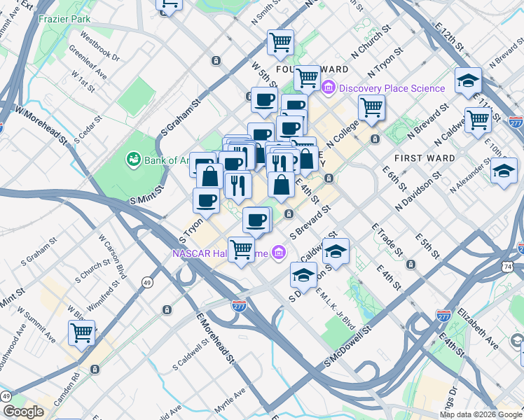This screenshot has height=420, width=524.
Task: Select route 49 shield near Winnifred St
Action: click(x=147, y=283)
